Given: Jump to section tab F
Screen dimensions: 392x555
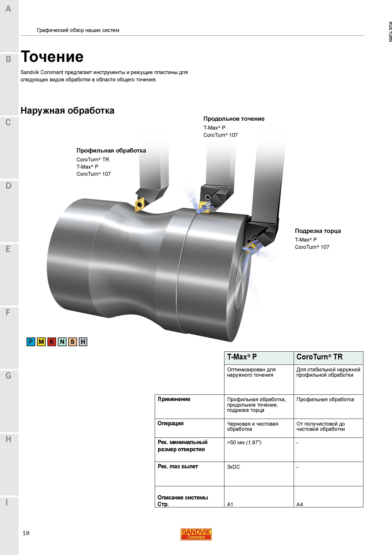Looking at the screenshot, I should point(9,338).
